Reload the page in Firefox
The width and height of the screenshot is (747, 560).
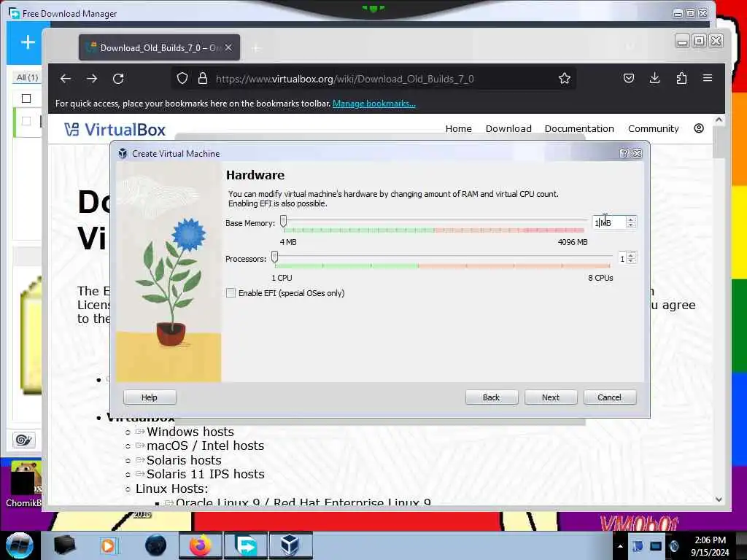point(118,79)
